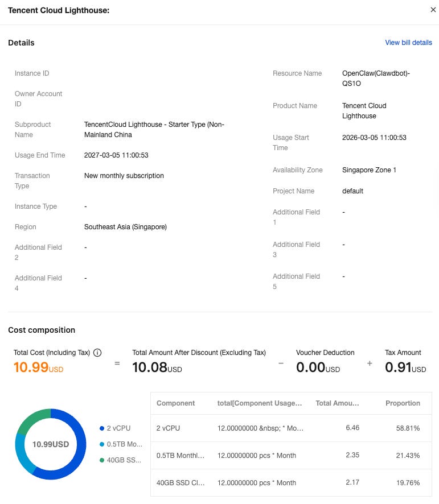Click the usage start time 2026-03-05 11:00:53
Viewport: 439px width, 504px height.
coord(374,138)
